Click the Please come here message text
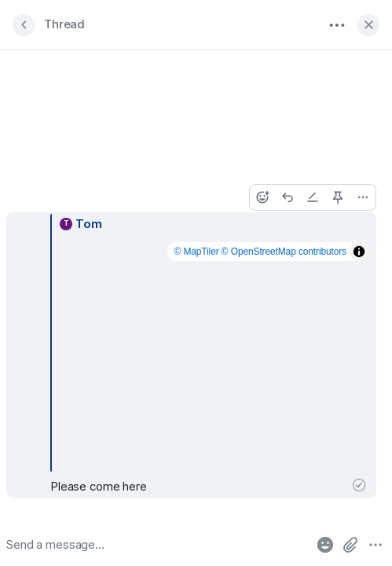 tap(98, 487)
